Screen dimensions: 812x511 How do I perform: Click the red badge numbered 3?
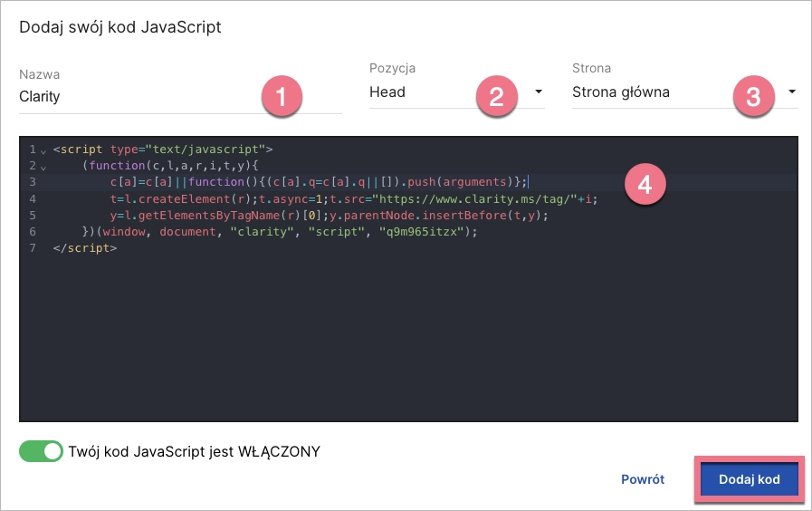(x=754, y=96)
